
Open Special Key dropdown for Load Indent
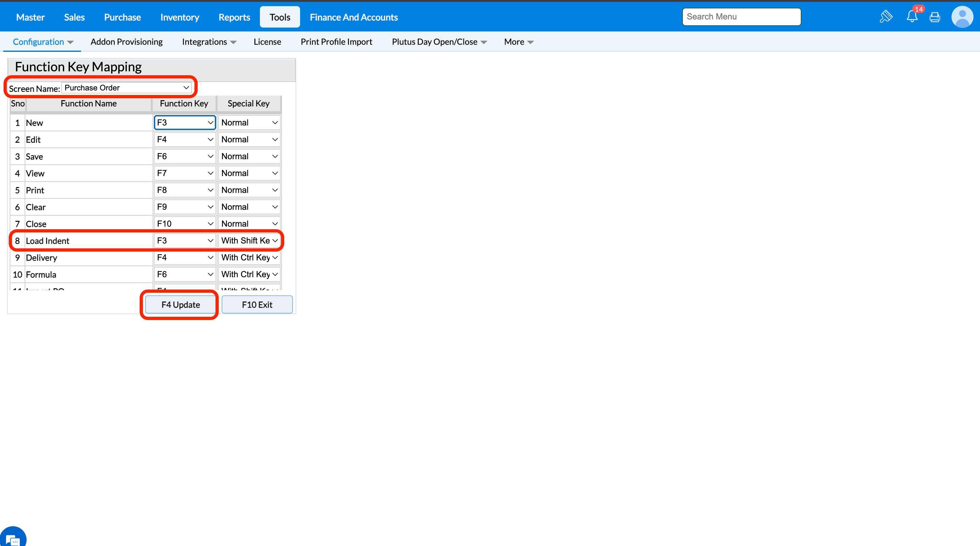point(249,241)
